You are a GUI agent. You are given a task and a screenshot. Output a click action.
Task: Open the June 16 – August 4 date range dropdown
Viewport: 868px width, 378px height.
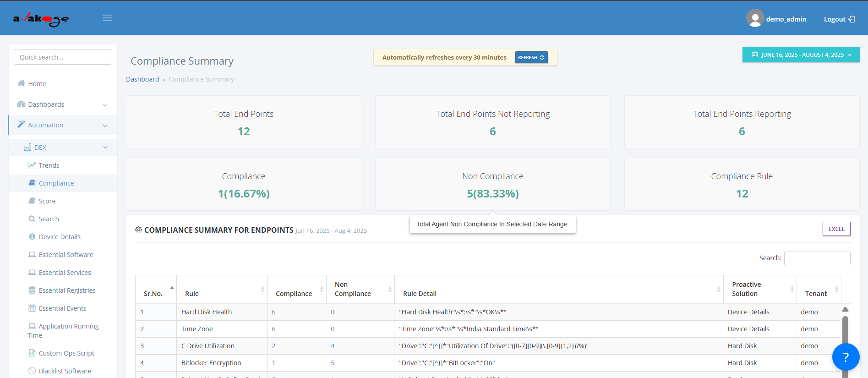click(801, 55)
